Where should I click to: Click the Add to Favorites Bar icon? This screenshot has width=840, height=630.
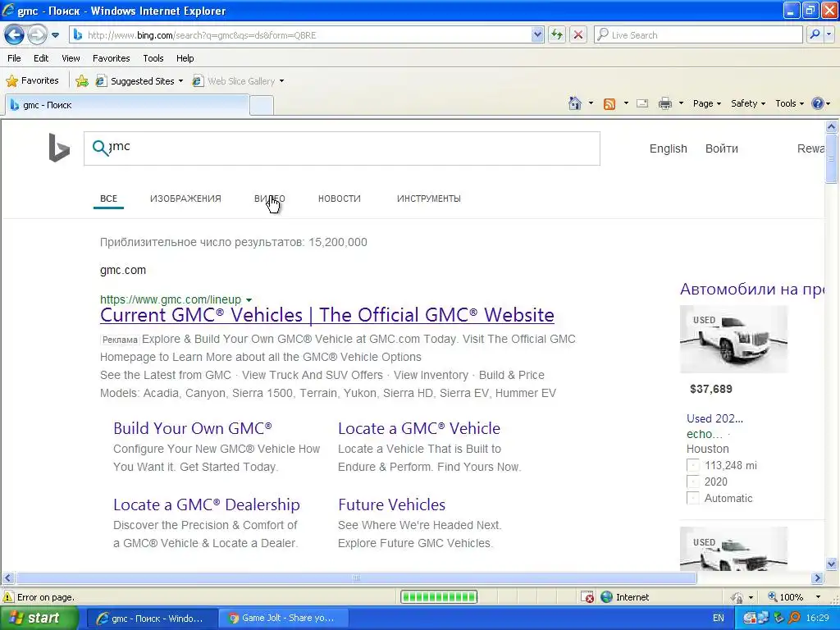point(82,81)
